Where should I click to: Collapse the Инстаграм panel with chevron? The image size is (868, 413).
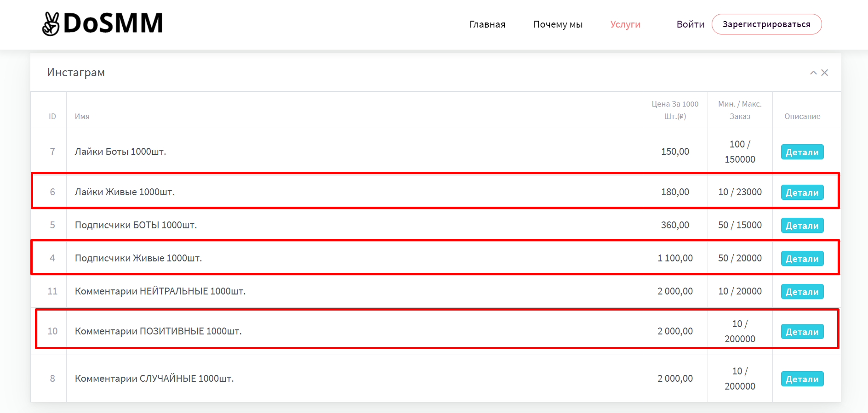point(813,73)
